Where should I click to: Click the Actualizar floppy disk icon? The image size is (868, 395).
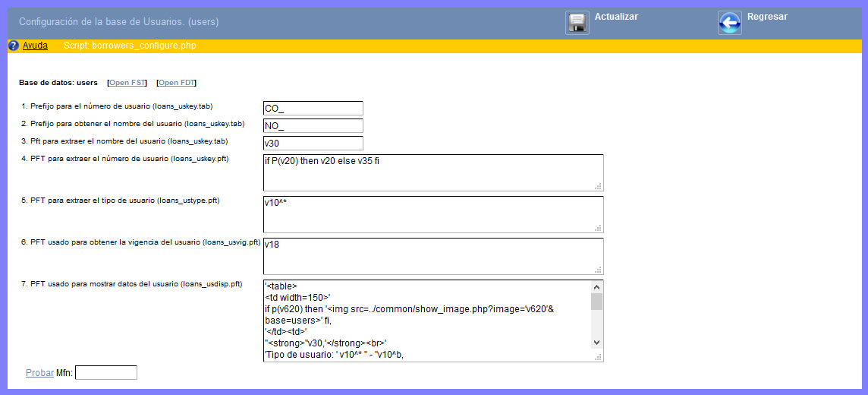pos(577,23)
